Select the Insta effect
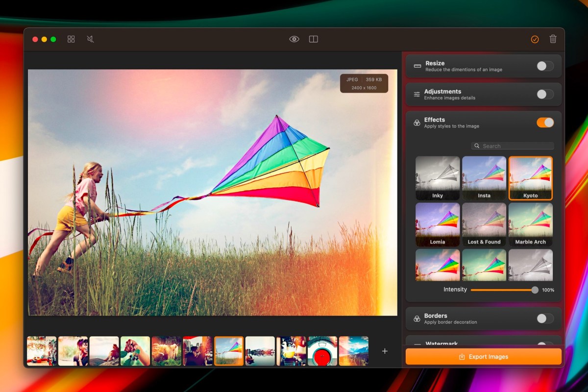 pyautogui.click(x=484, y=178)
